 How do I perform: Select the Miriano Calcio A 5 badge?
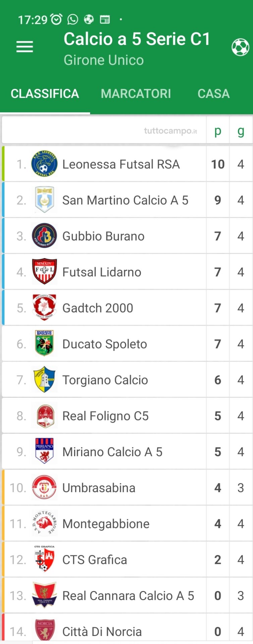click(44, 451)
